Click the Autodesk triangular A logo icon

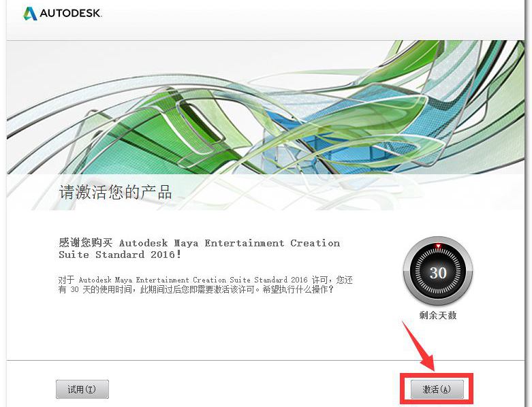[30, 14]
